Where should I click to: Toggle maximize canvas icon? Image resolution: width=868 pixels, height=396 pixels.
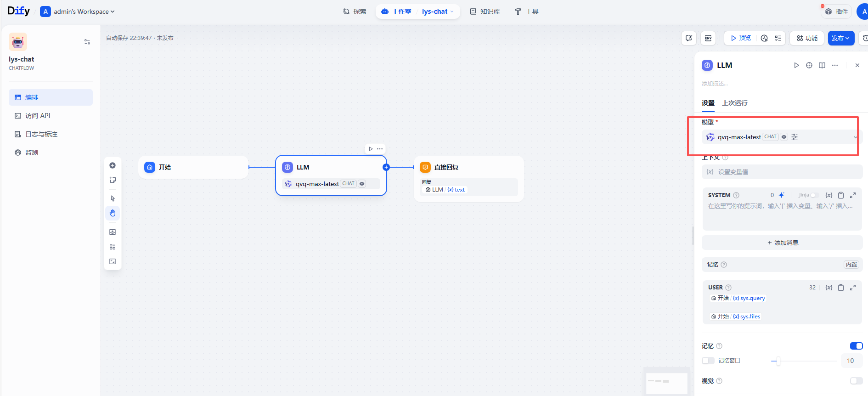coord(113,261)
